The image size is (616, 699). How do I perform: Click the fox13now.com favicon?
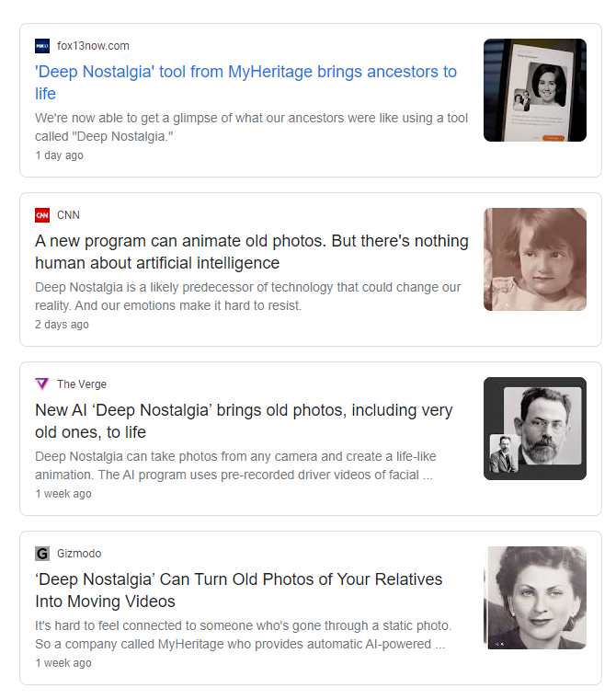click(x=42, y=46)
